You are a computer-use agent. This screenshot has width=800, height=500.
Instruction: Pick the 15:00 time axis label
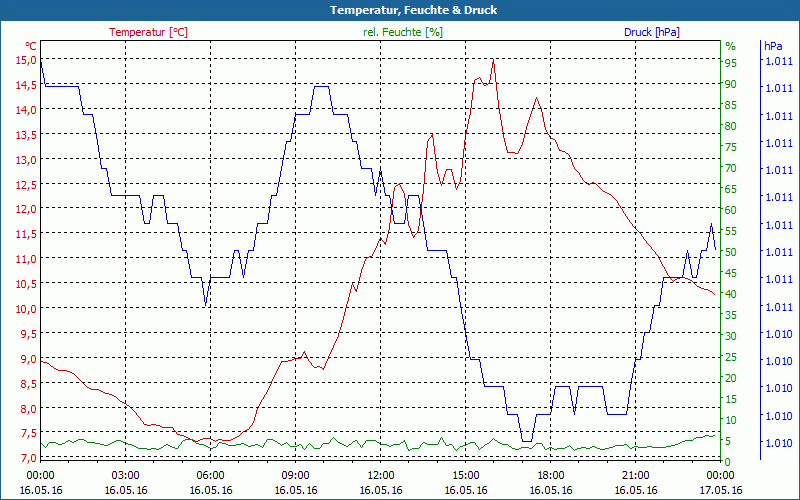[x=465, y=475]
